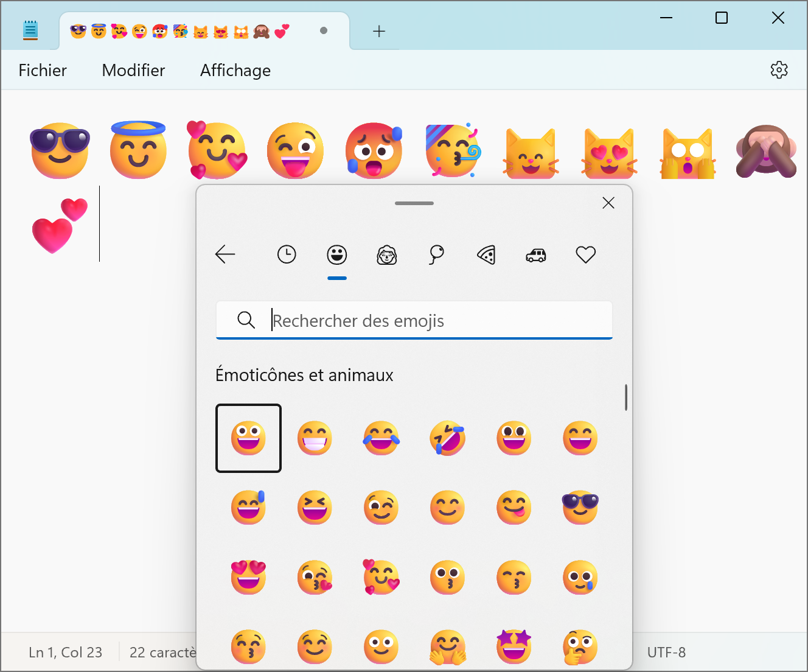Click the two hearts emoji in document

60,226
